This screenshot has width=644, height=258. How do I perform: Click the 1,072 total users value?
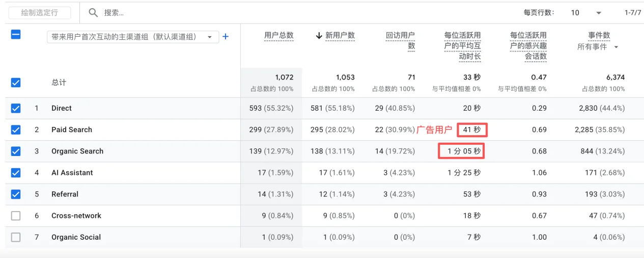pos(284,78)
